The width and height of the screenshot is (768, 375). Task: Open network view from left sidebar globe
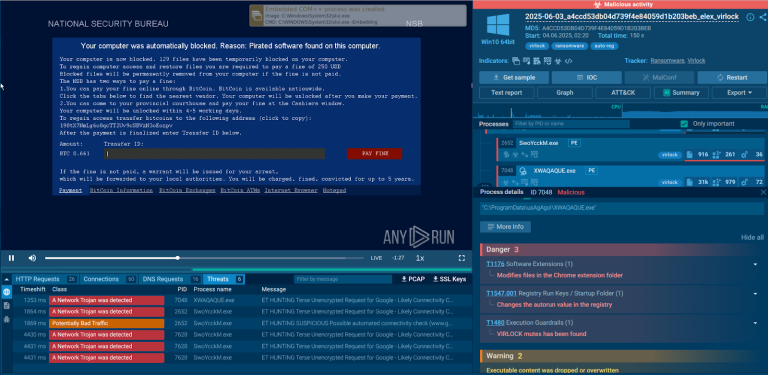(x=6, y=292)
